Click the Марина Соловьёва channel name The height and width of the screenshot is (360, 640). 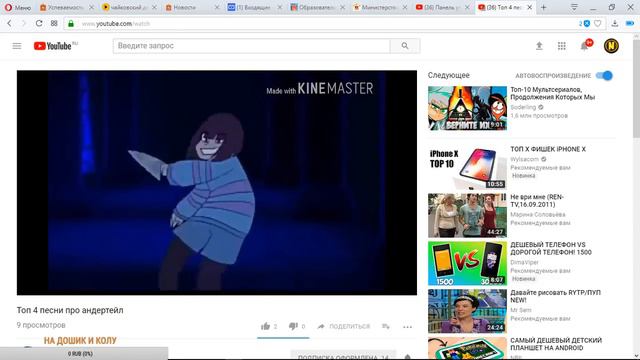pos(538,215)
